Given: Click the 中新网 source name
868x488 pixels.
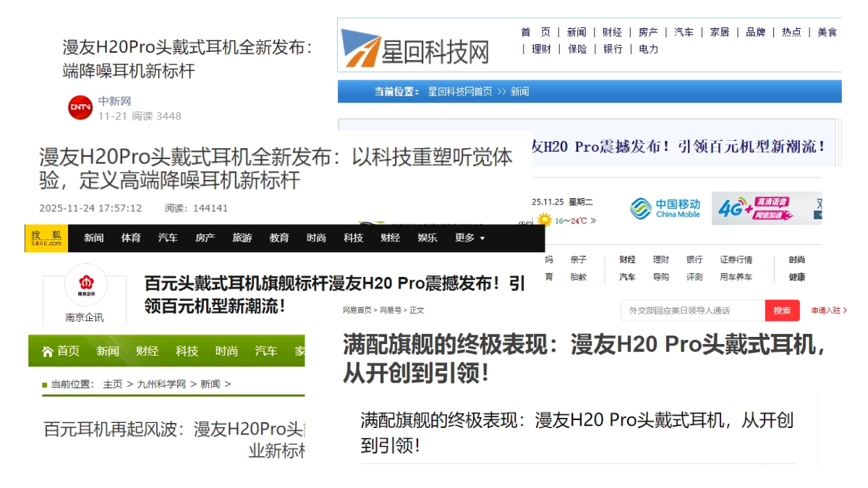Looking at the screenshot, I should (x=114, y=101).
